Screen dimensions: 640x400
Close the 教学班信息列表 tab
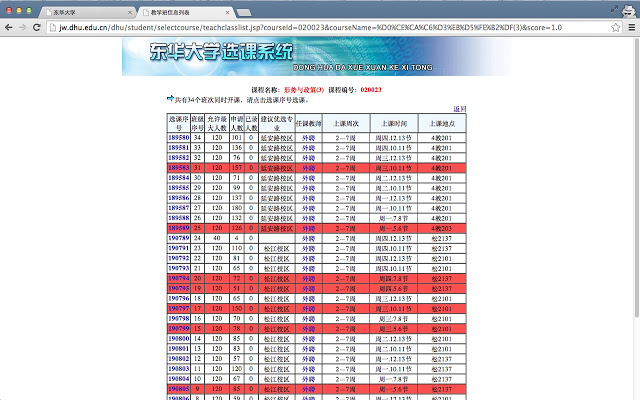227,13
